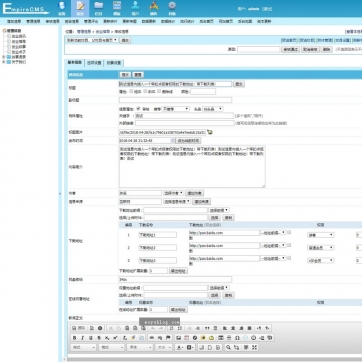This screenshot has height=362, width=362.
Task: Open the editor Size dropdown
Action: click(164, 347)
